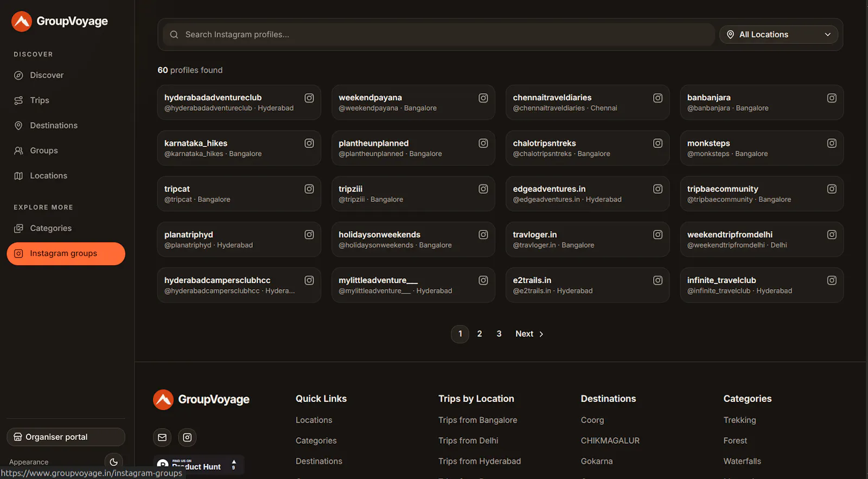
Task: Click Next pagination button
Action: pos(529,334)
